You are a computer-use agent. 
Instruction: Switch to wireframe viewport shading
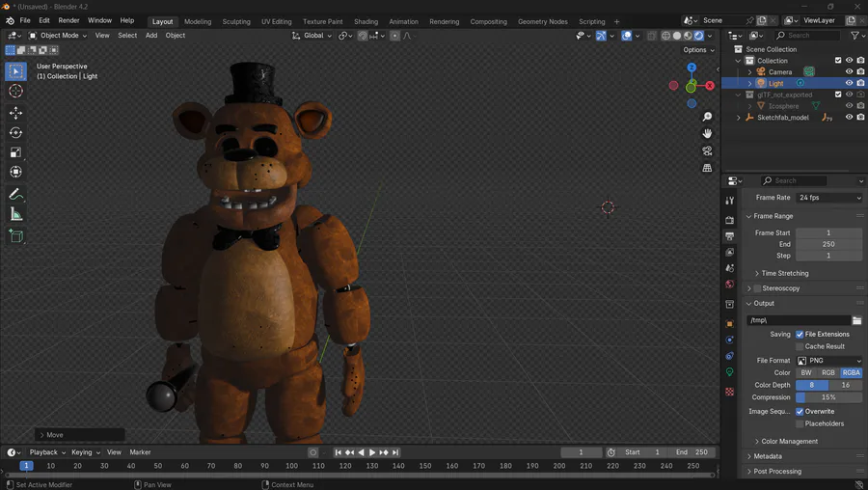pos(665,36)
